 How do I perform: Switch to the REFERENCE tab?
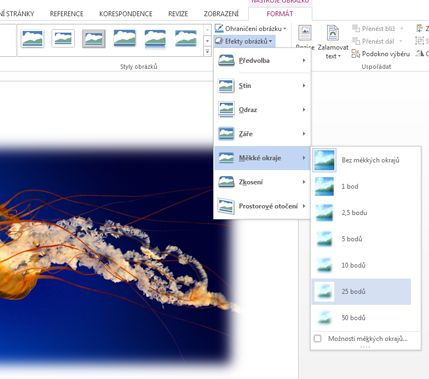point(66,14)
